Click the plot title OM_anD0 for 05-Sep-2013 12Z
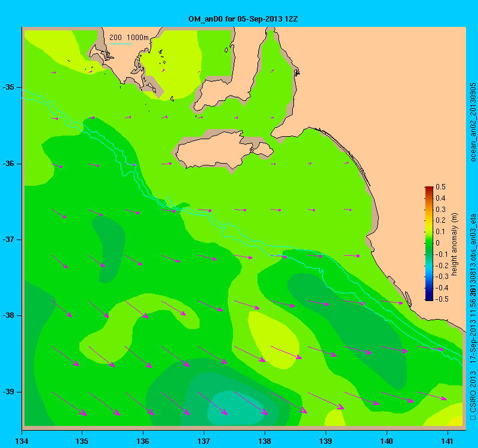 tap(243, 19)
